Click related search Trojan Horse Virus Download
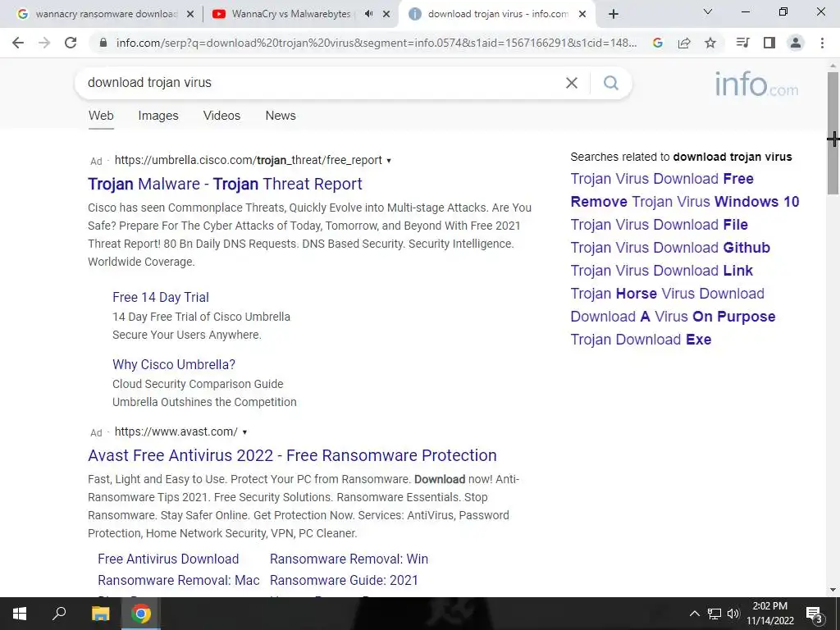The height and width of the screenshot is (630, 840). click(x=667, y=294)
